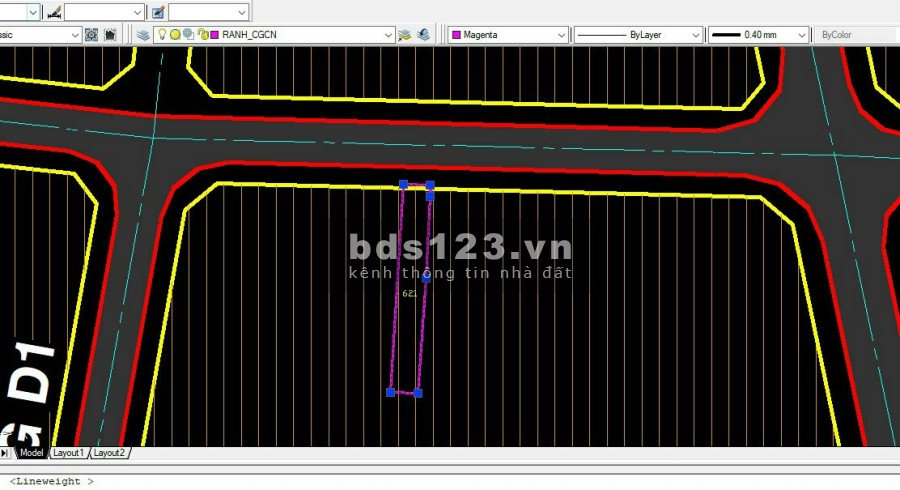Click the Table Style icon
The image size is (900, 490).
(x=158, y=12)
